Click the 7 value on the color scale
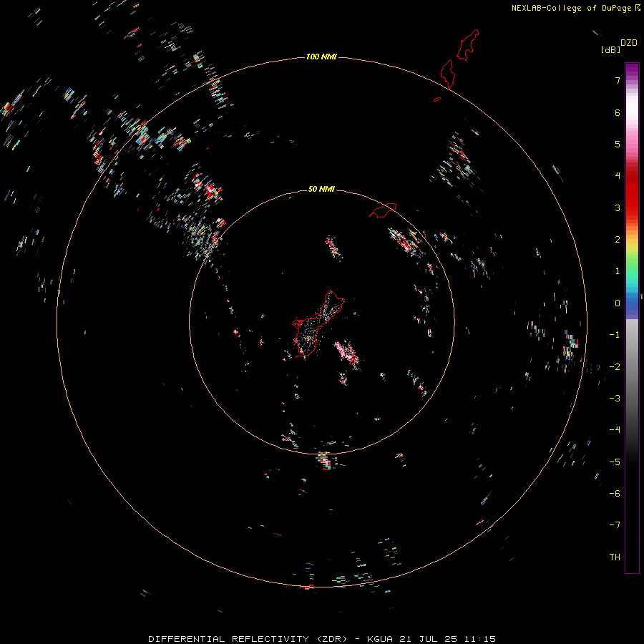Viewport: 644px width, 644px height. 618,80
